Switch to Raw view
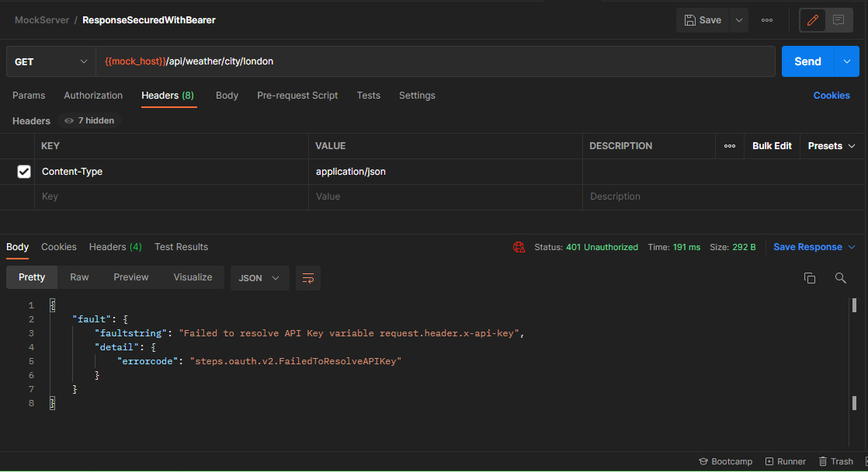The width and height of the screenshot is (868, 473). tap(79, 277)
